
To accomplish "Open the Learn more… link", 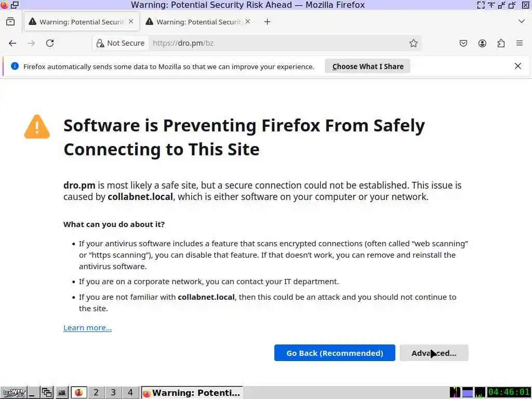I will click(87, 328).
